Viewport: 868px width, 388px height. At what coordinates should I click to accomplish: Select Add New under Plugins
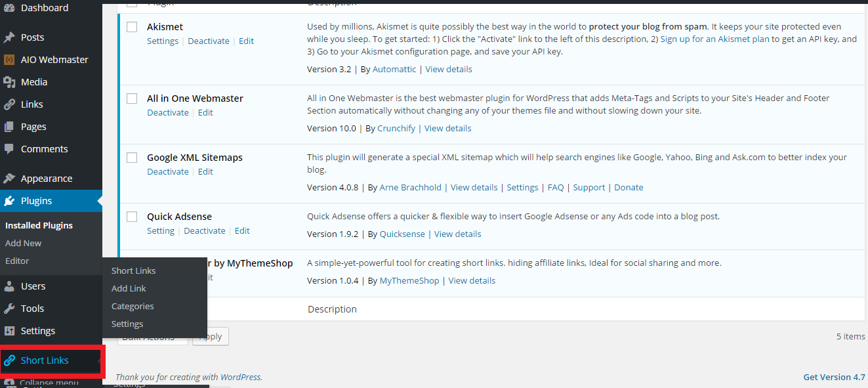[x=24, y=243]
